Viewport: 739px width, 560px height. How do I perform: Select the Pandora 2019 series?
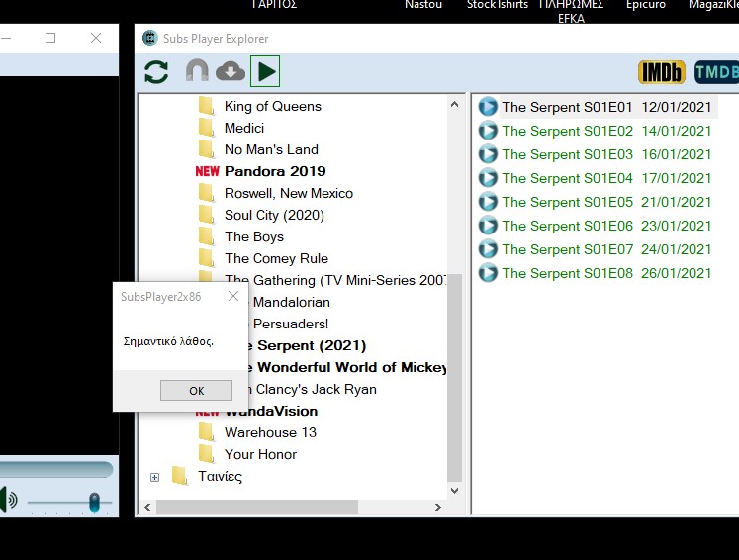pos(274,171)
